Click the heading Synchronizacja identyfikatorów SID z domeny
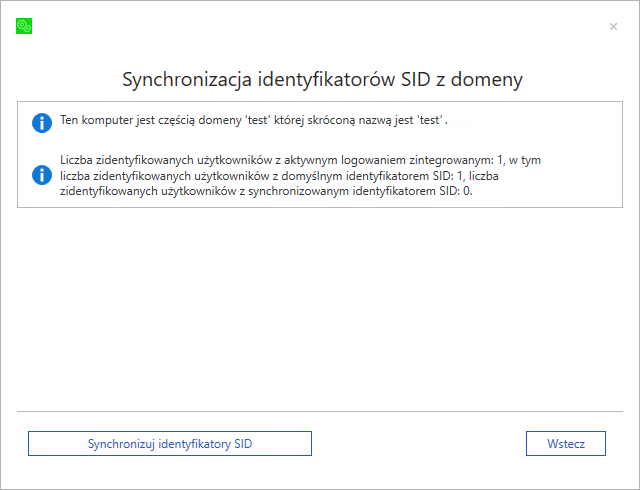This screenshot has width=640, height=490. tap(321, 79)
